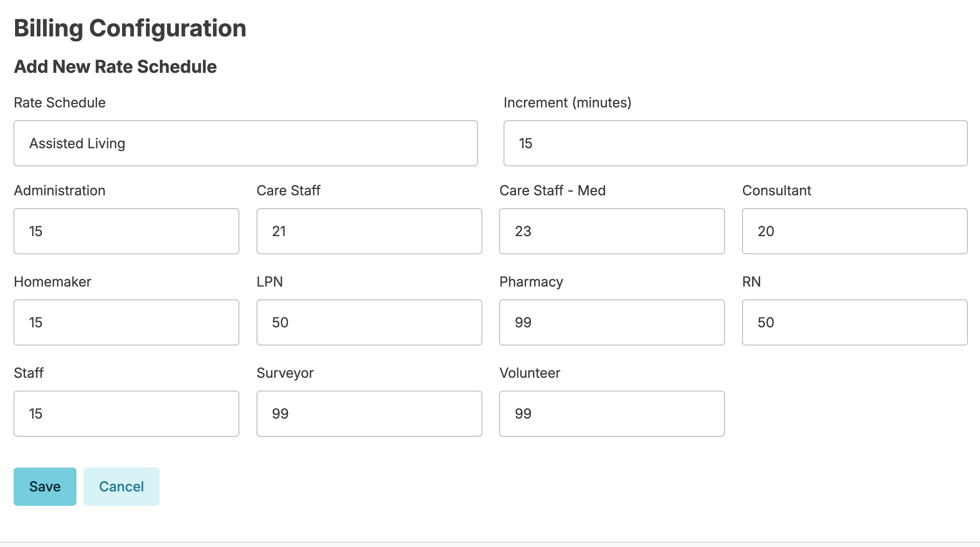Select the RN rate input
The image size is (980, 547).
(854, 322)
